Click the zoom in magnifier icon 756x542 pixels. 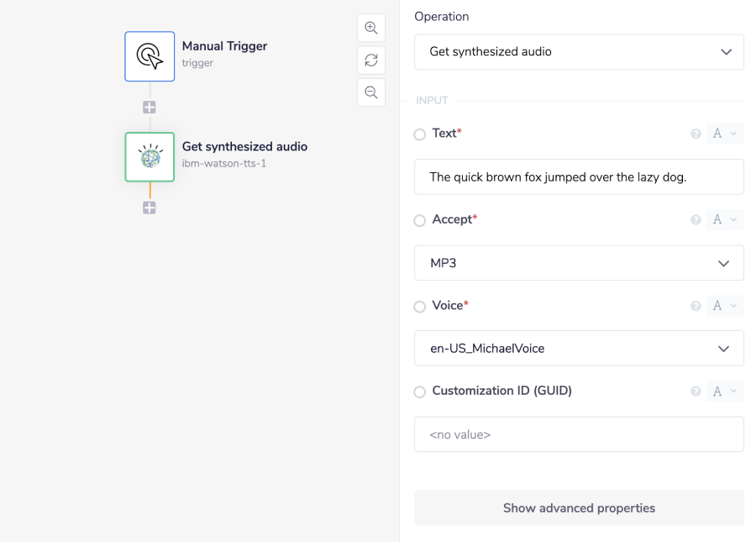pos(370,27)
